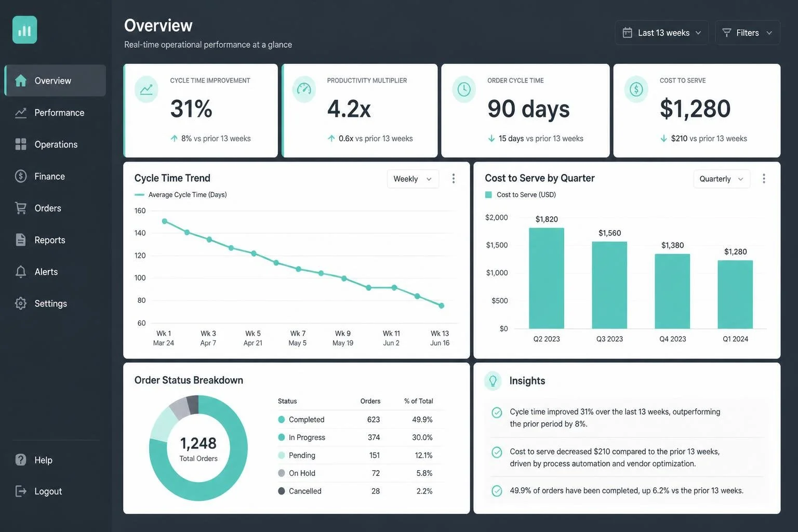Click the Reports document icon
Screen dimensions: 798x532
pyautogui.click(x=21, y=240)
